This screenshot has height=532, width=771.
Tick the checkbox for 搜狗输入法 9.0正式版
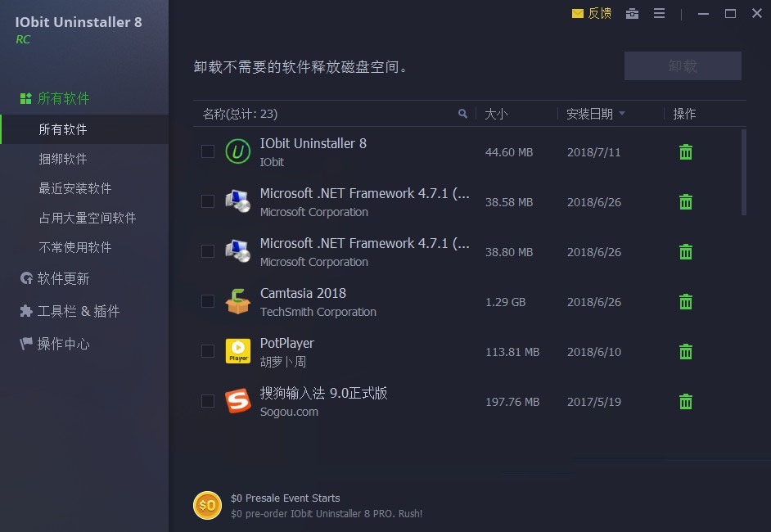coord(207,401)
